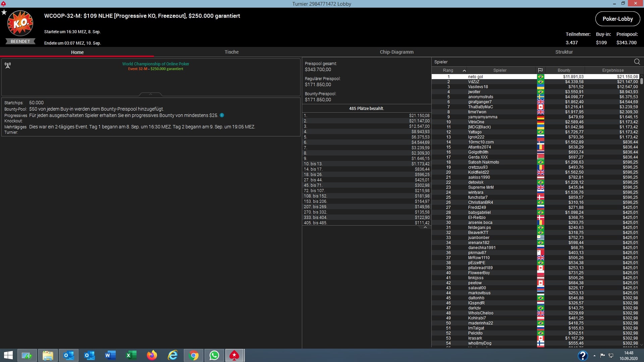Switch to the Tische tab

[x=231, y=52]
